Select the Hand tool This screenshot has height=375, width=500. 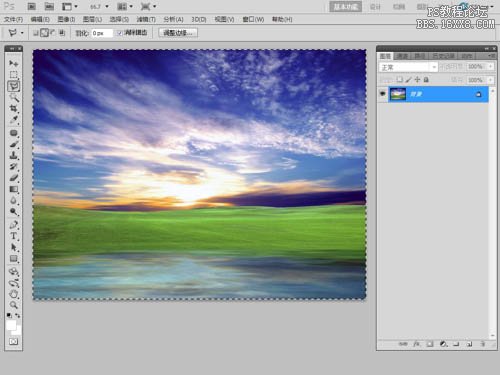point(14,294)
